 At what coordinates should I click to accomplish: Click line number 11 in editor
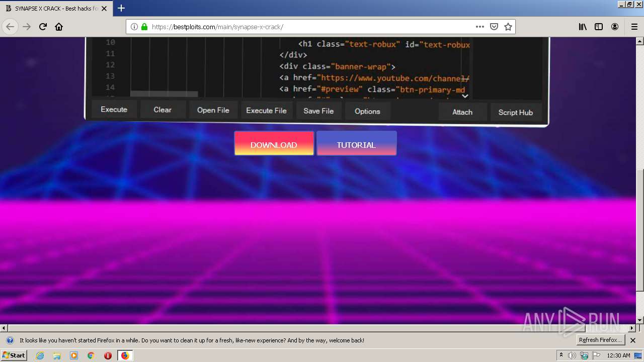pyautogui.click(x=110, y=53)
